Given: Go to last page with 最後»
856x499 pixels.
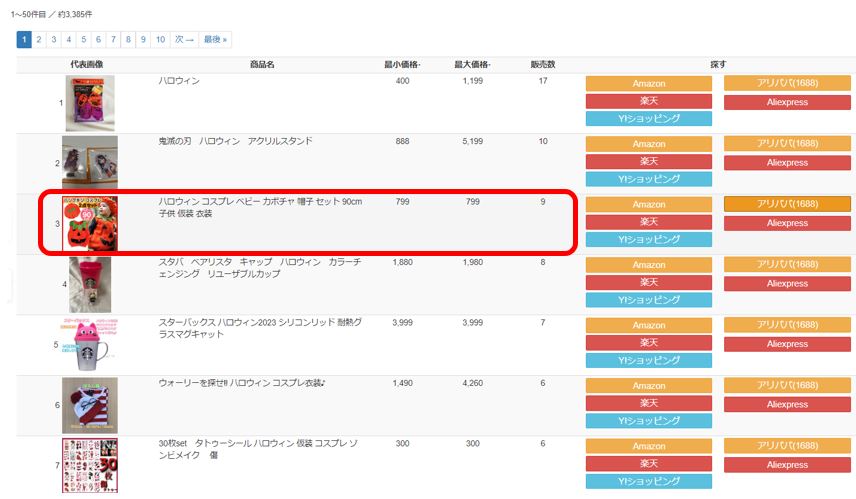Looking at the screenshot, I should (215, 40).
